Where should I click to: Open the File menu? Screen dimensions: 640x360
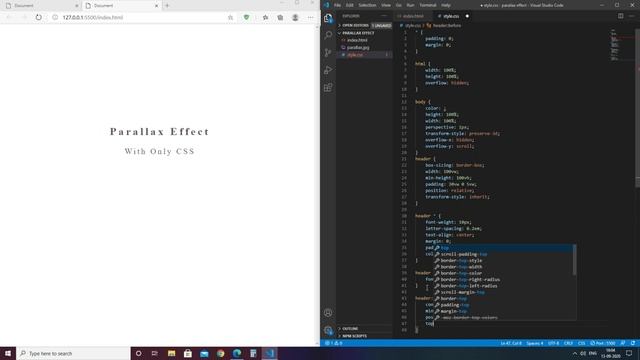click(x=337, y=5)
